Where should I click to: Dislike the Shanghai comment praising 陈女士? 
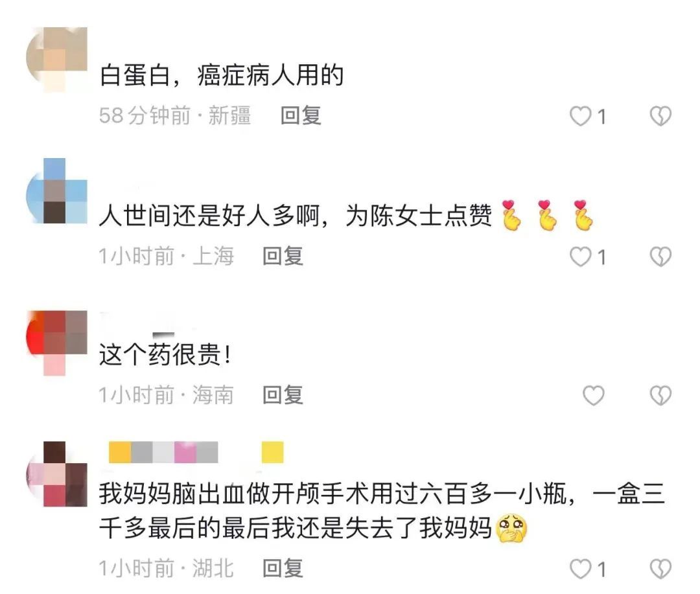660,257
